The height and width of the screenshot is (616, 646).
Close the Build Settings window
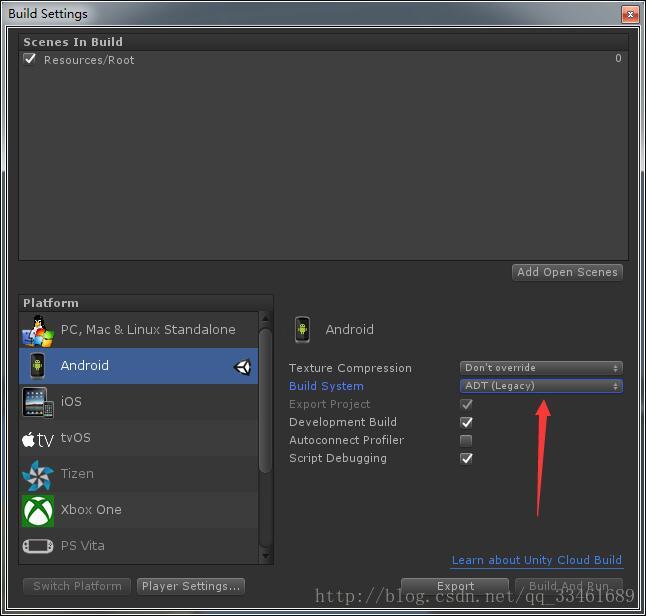(630, 14)
